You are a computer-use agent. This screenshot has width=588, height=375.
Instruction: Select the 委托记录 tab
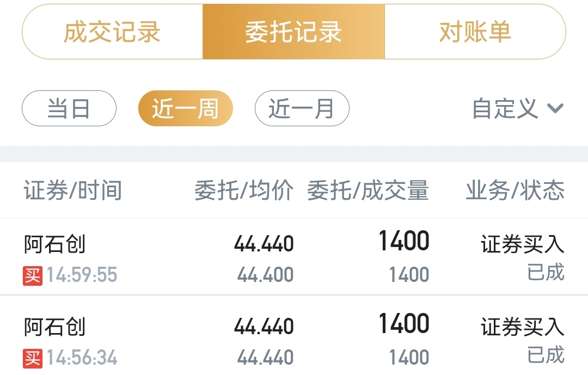(x=293, y=32)
